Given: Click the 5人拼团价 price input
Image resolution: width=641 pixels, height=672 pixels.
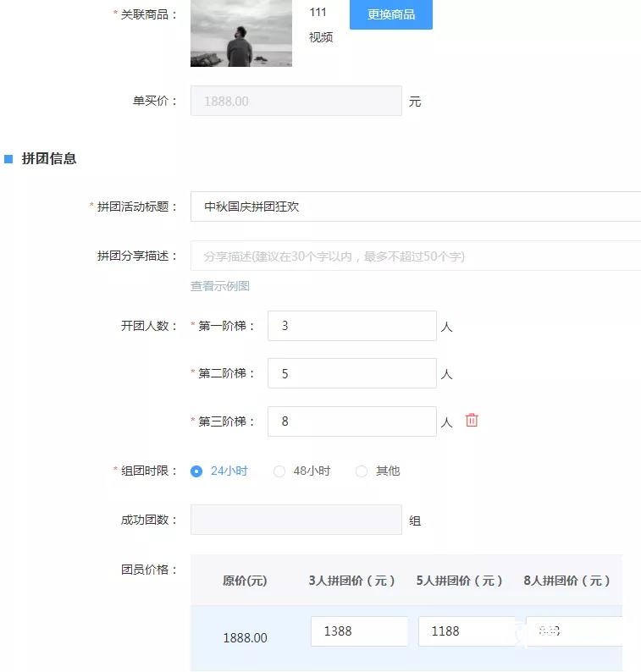Looking at the screenshot, I should click(x=466, y=631).
